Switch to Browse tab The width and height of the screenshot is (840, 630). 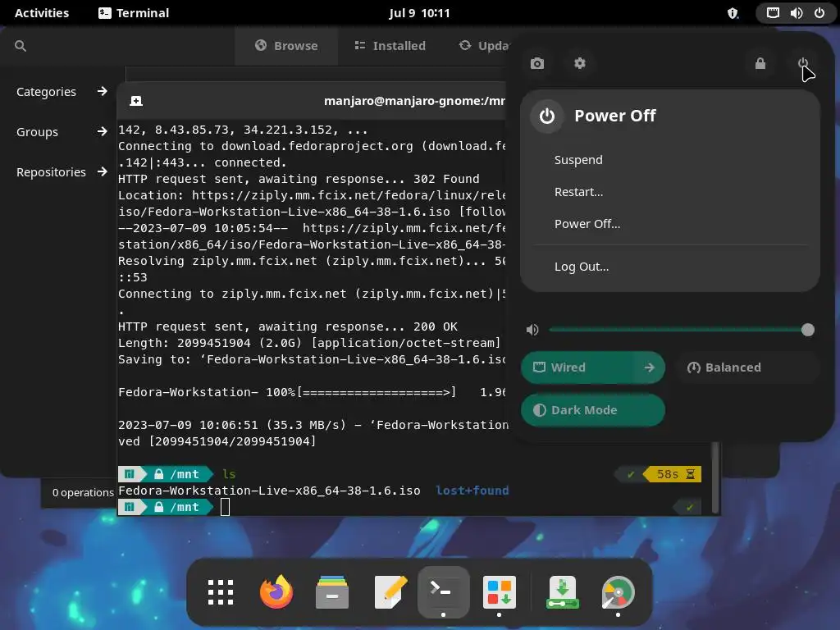pyautogui.click(x=286, y=46)
